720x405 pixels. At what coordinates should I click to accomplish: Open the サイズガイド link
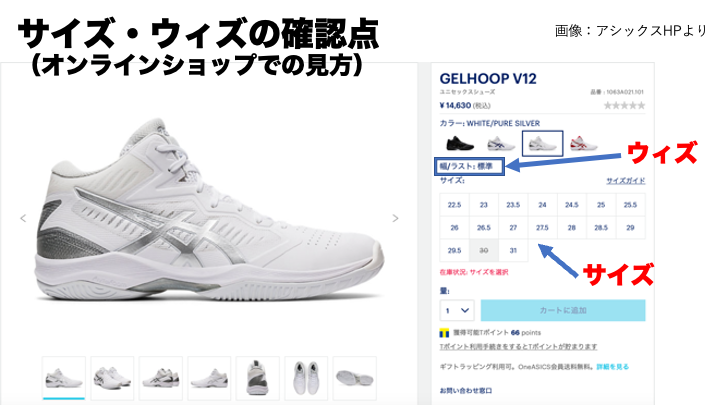tap(625, 180)
